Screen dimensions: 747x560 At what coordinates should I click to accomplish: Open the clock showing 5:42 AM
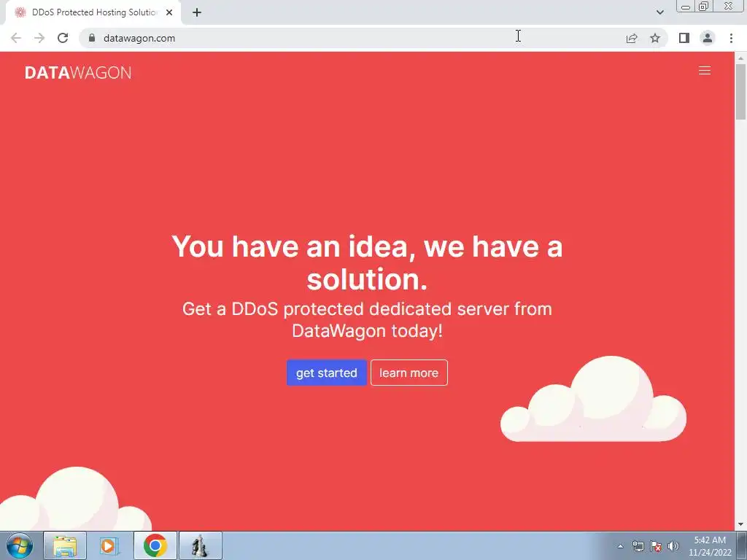[x=710, y=546]
